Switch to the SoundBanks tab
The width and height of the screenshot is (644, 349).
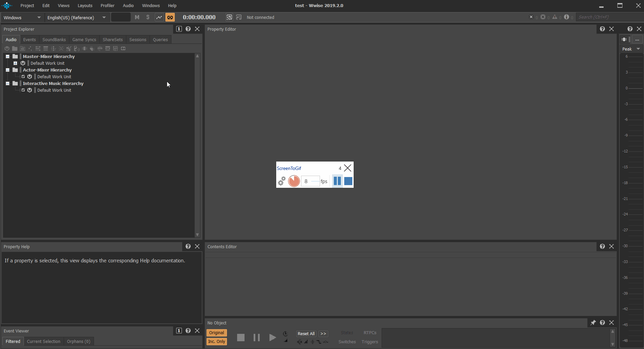click(54, 39)
